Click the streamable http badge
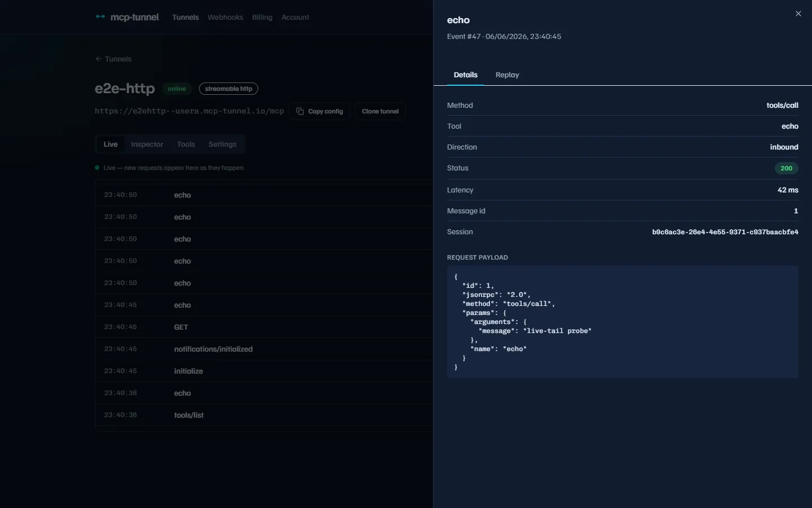The height and width of the screenshot is (508, 812). click(x=228, y=89)
